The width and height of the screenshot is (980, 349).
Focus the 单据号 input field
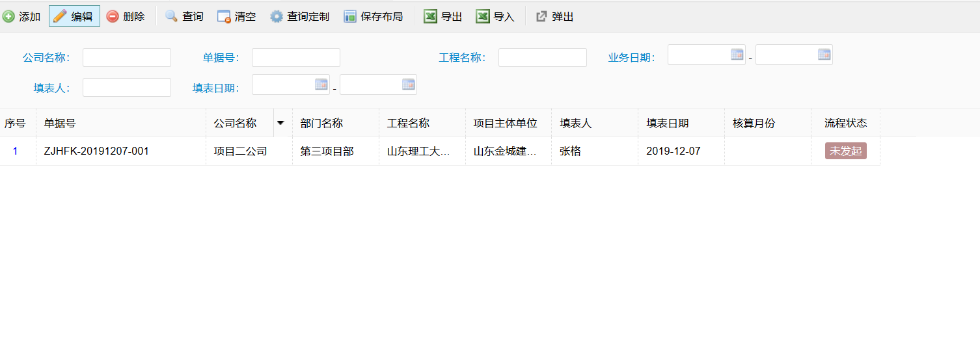click(296, 57)
